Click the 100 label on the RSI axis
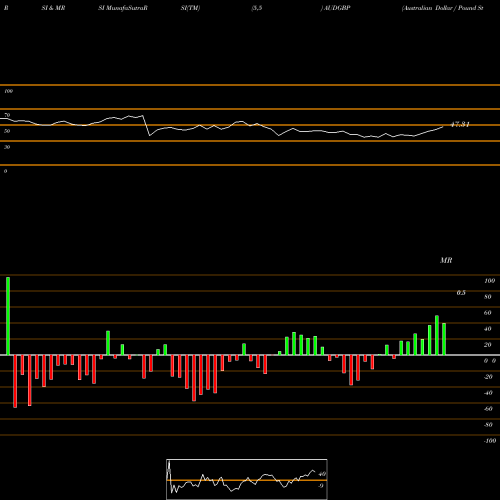This screenshot has height=500, width=500. coord(9,91)
